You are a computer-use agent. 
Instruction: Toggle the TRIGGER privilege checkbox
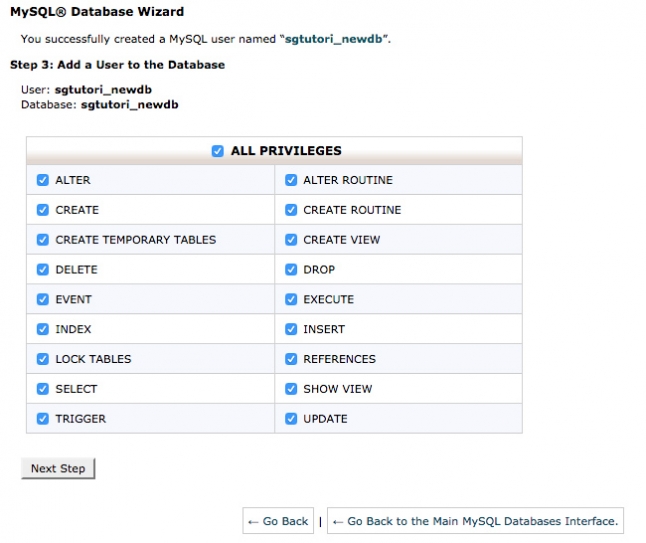(43, 418)
